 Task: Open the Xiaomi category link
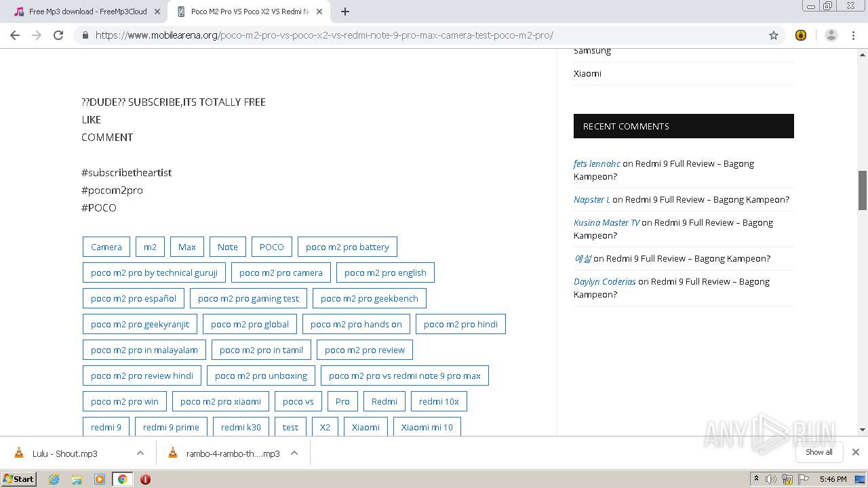click(x=587, y=73)
